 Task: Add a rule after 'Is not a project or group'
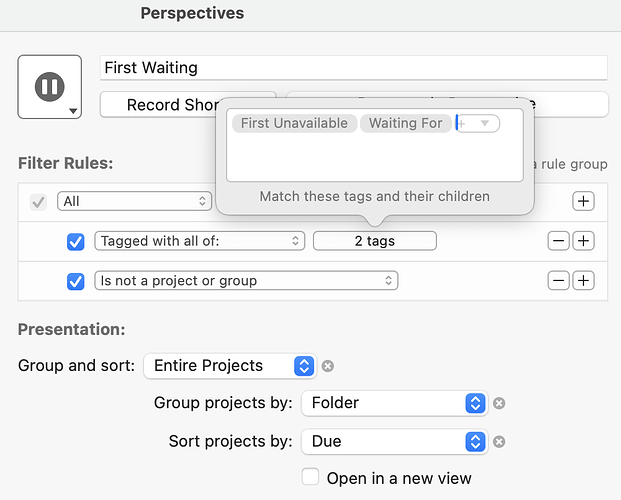(x=583, y=281)
